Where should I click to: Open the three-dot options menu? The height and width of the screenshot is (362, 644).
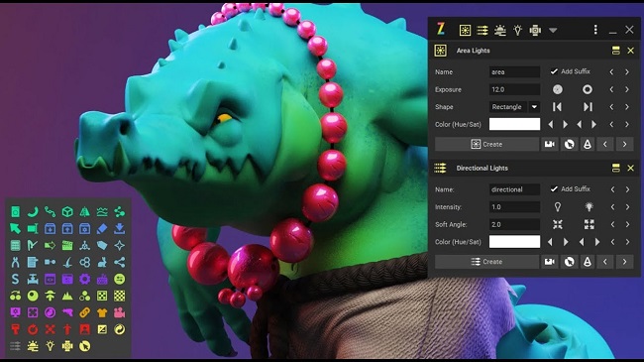pyautogui.click(x=595, y=29)
